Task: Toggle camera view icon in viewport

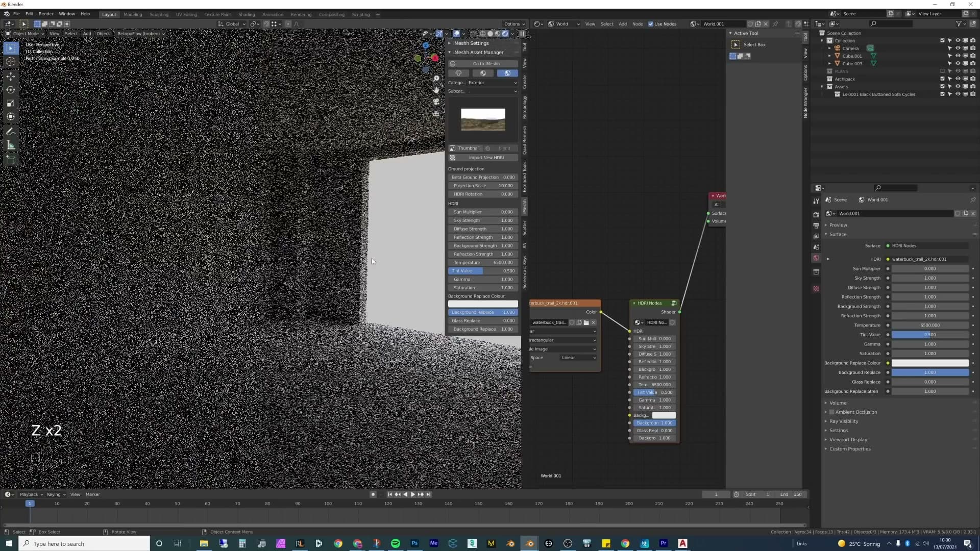Action: pyautogui.click(x=436, y=102)
